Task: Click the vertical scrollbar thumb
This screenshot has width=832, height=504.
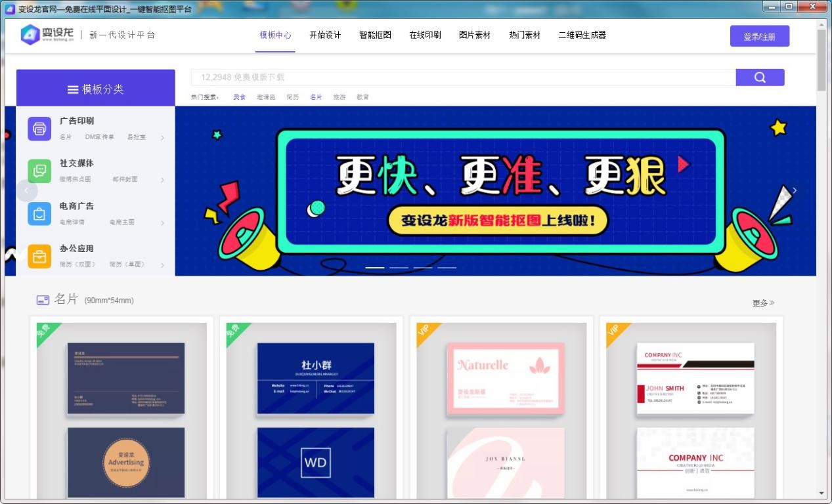Action: tap(821, 60)
